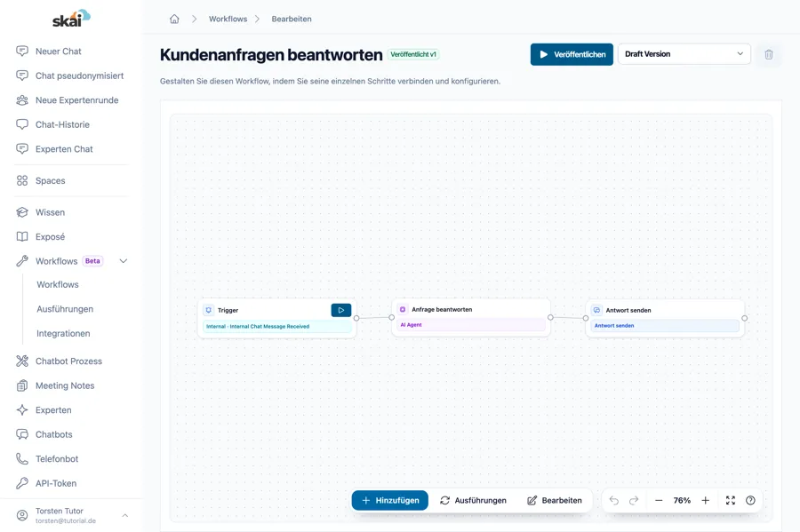
Task: Click the Veröffentlicht v1 status badge
Action: click(413, 54)
